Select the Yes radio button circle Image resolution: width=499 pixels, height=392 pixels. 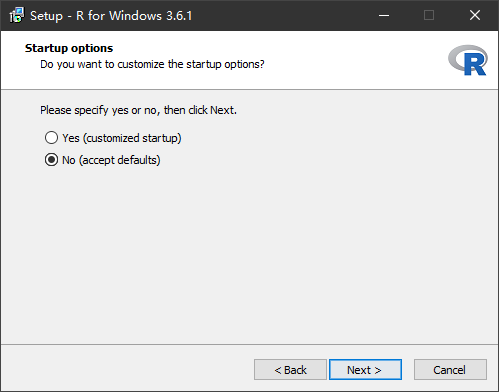(x=51, y=138)
